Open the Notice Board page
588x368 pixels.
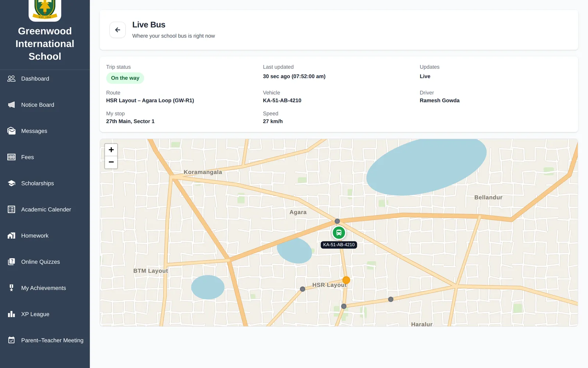coord(45,105)
